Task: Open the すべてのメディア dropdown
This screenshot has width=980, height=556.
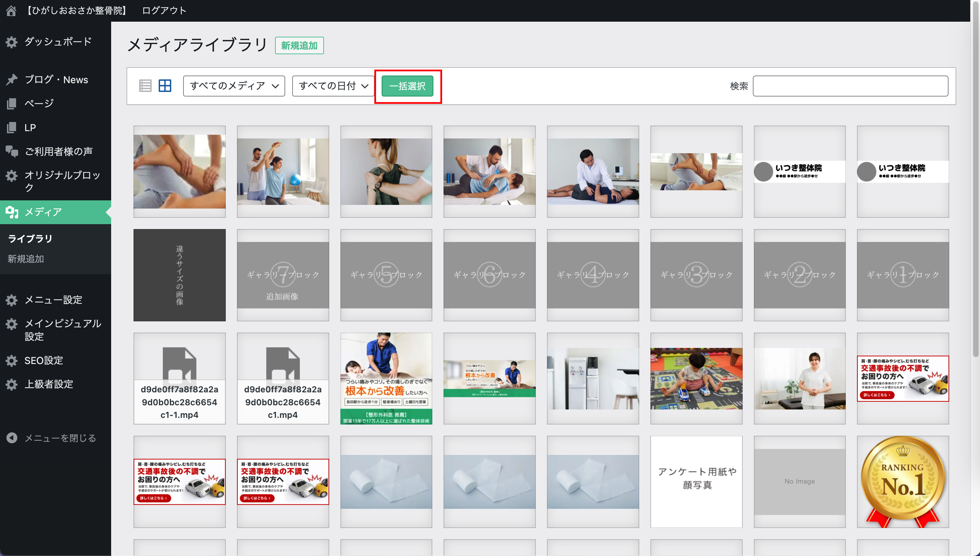Action: click(233, 86)
